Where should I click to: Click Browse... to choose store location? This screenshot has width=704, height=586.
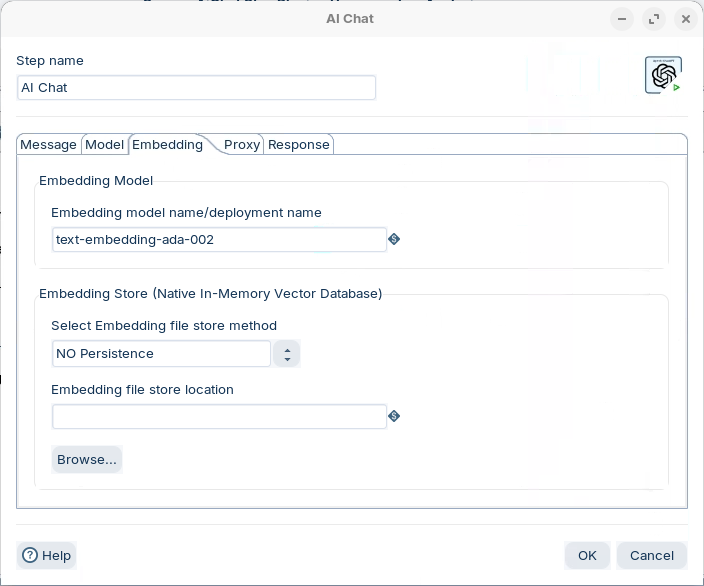point(87,459)
